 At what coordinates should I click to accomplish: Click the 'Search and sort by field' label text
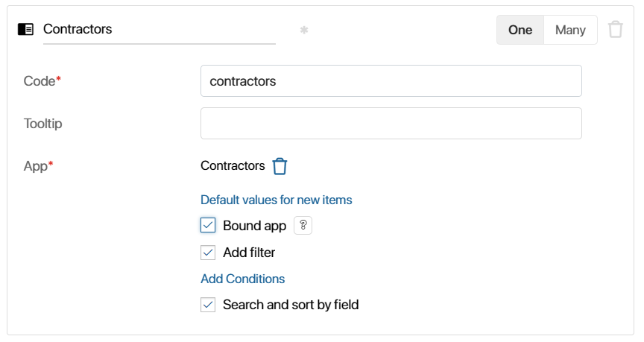[291, 305]
